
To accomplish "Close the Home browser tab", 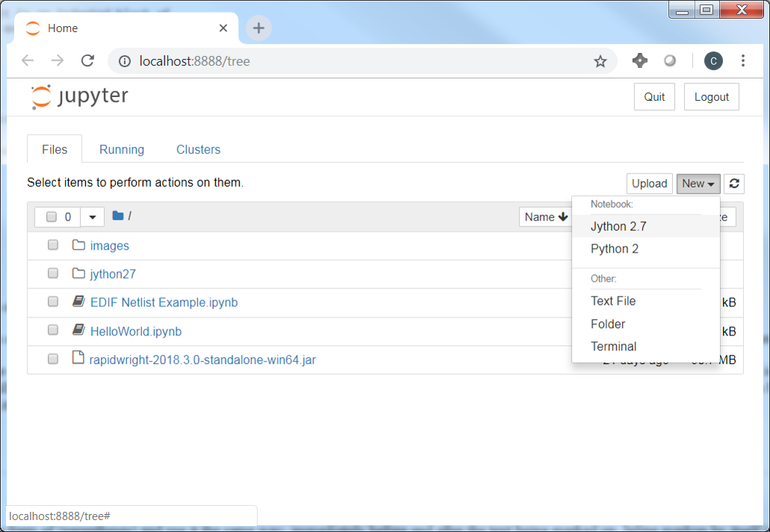I will click(x=223, y=28).
